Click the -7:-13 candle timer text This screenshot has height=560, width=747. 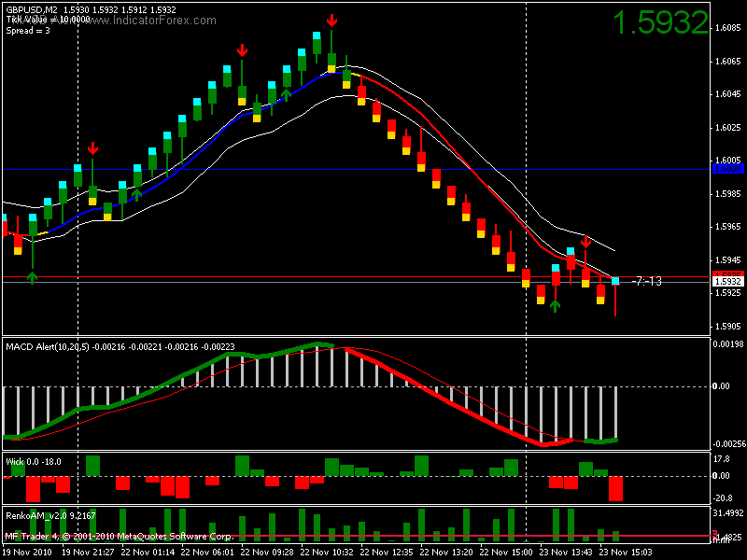pyautogui.click(x=647, y=282)
